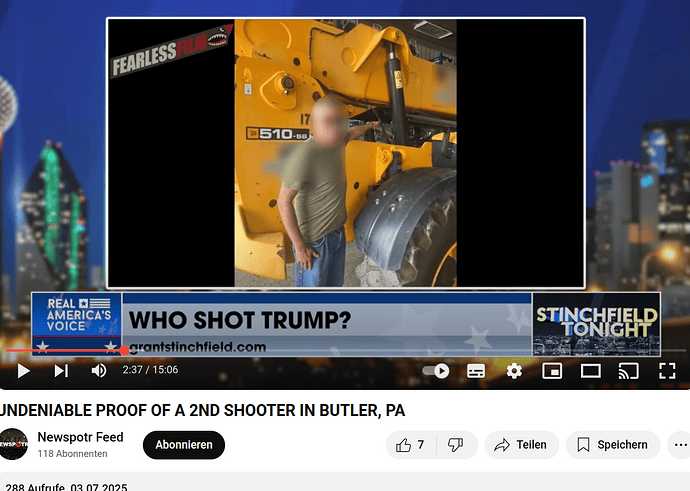
Task: Toggle the autoplay switch
Action: pyautogui.click(x=436, y=371)
